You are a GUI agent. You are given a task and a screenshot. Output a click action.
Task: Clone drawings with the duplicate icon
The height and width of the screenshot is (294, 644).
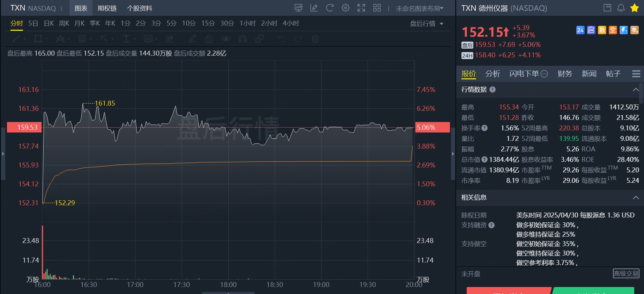(259, 38)
